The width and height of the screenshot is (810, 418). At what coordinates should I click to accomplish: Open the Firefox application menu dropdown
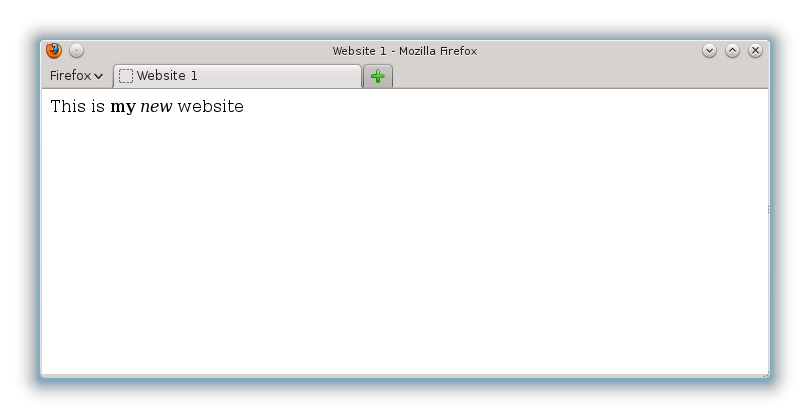[x=76, y=76]
